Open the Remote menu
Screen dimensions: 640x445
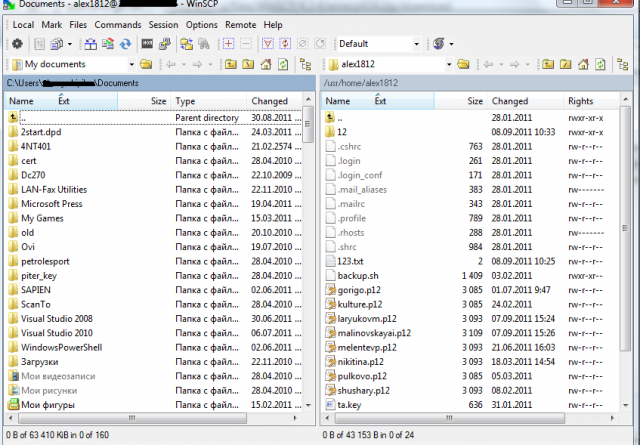pyautogui.click(x=240, y=25)
